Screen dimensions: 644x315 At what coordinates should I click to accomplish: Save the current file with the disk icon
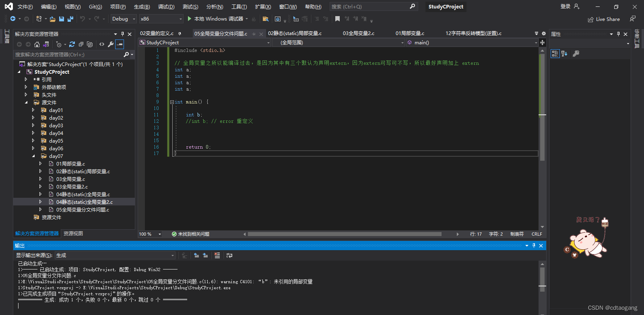point(62,19)
